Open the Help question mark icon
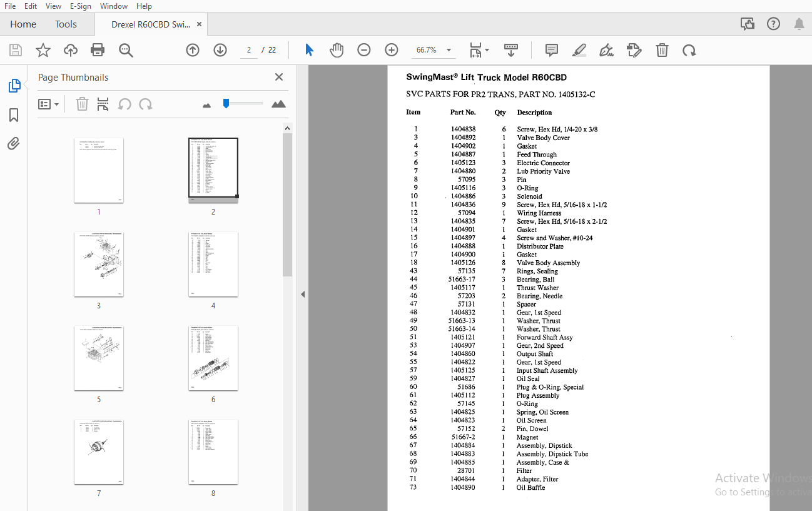Viewport: 812px width, 511px height. [x=773, y=24]
